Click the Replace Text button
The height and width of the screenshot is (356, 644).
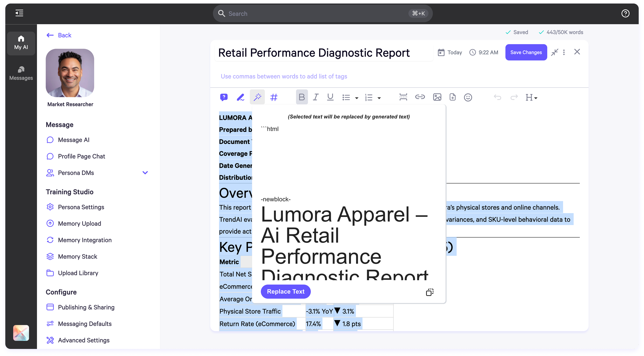click(285, 292)
